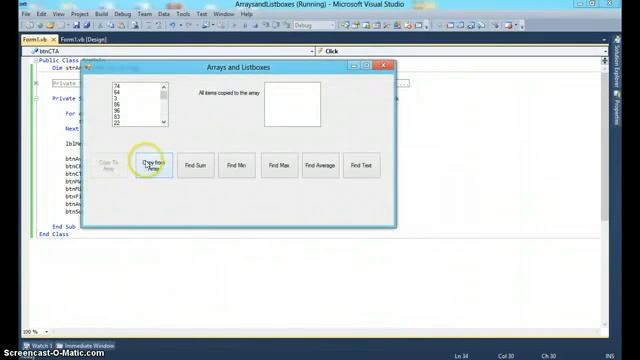The height and width of the screenshot is (360, 640).
Task: Collapse the Public Class code region
Action: (36, 60)
